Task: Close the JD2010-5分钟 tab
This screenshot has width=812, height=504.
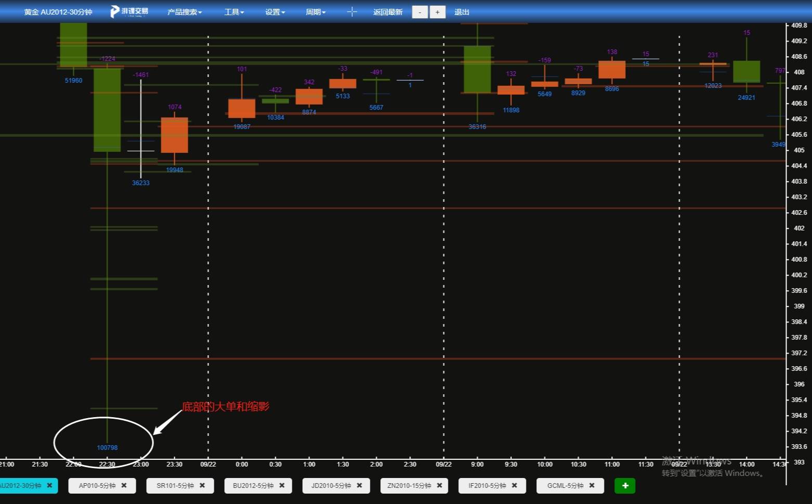Action: [359, 486]
